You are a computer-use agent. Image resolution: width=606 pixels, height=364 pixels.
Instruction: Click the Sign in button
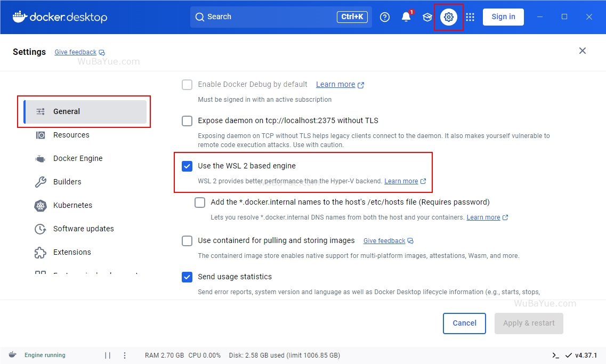[x=503, y=17]
